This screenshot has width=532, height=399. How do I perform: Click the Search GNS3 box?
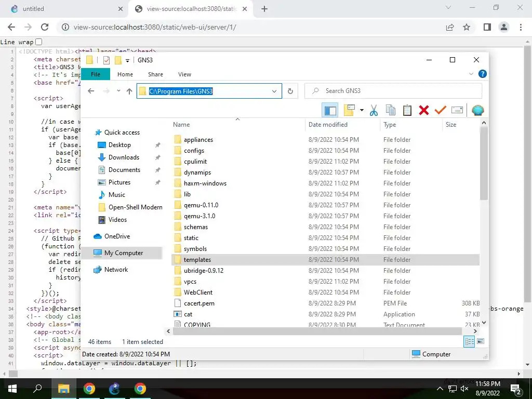pyautogui.click(x=393, y=91)
